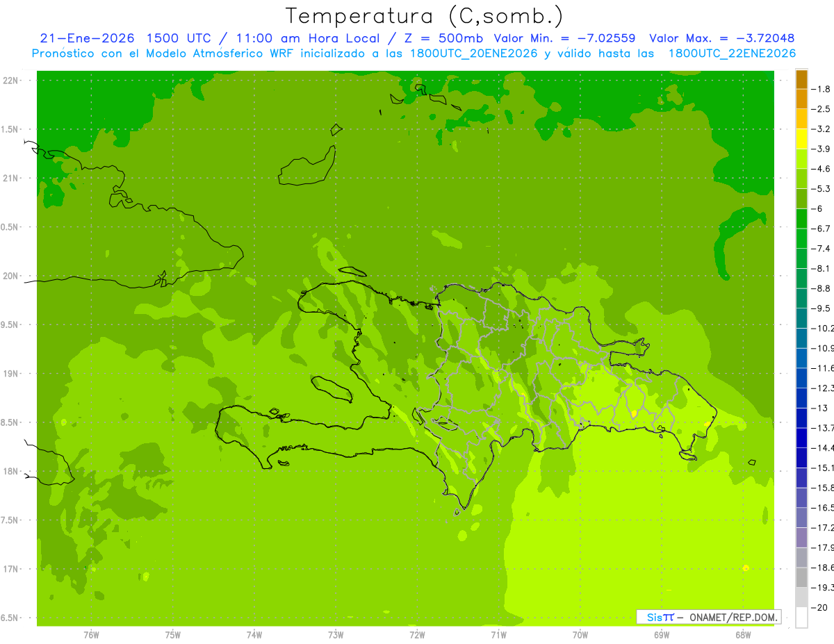The height and width of the screenshot is (644, 834).
Task: Click the "69W" longitude tick label
Action: tap(662, 634)
